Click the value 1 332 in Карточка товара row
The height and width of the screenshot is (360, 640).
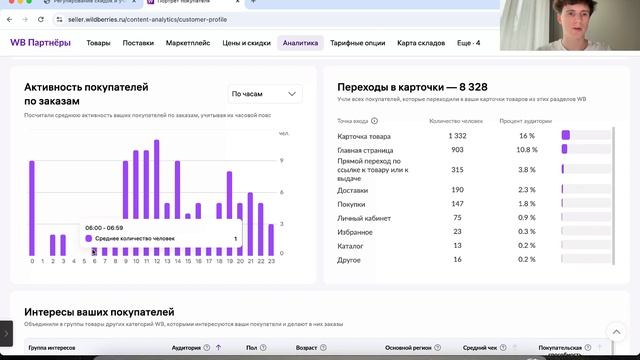pos(457,136)
